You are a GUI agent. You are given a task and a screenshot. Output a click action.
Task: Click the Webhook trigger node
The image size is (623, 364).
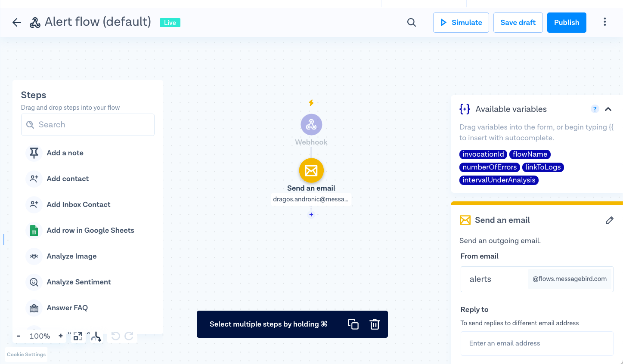pos(311,125)
